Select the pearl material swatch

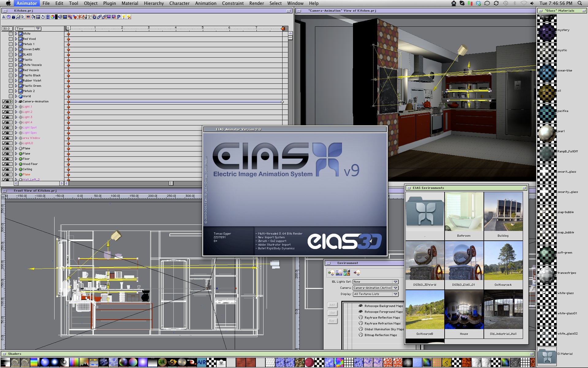547,133
